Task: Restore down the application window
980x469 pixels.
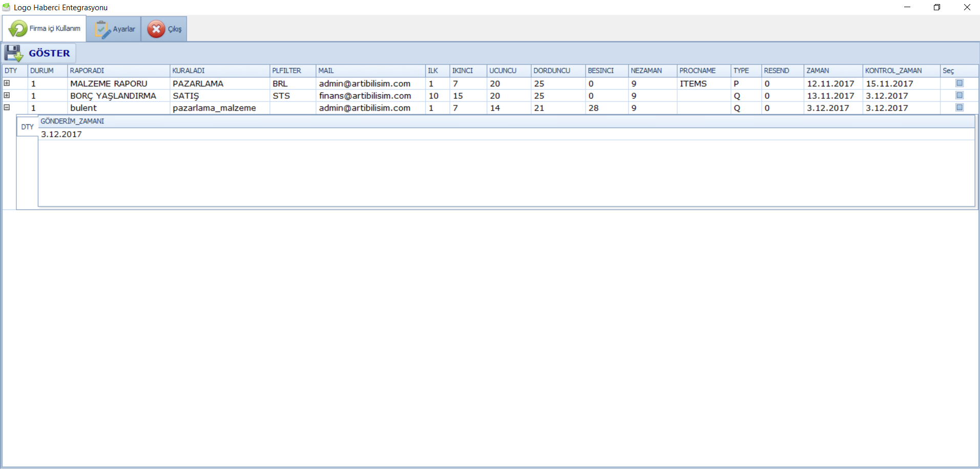Action: [x=937, y=7]
